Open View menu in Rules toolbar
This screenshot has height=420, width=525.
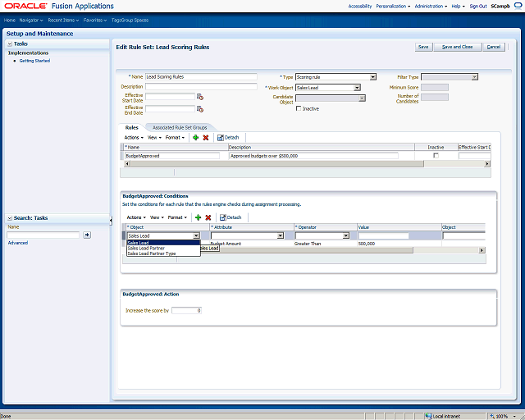coord(154,137)
